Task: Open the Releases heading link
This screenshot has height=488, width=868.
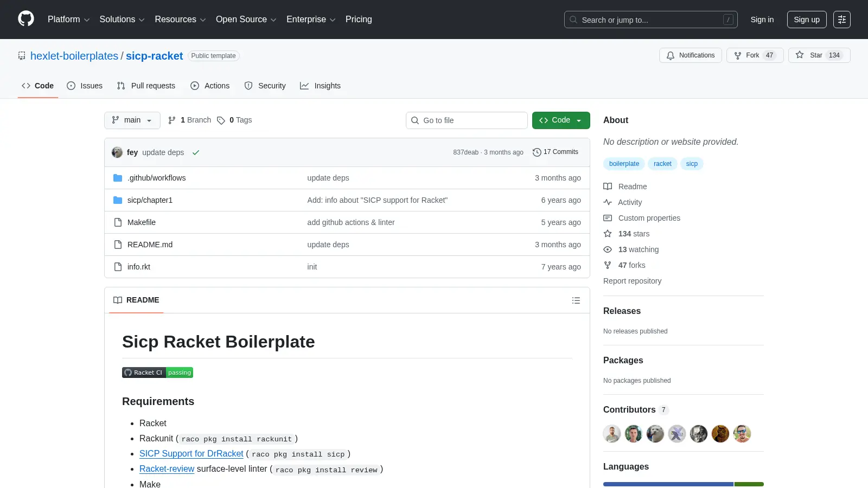Action: point(622,311)
